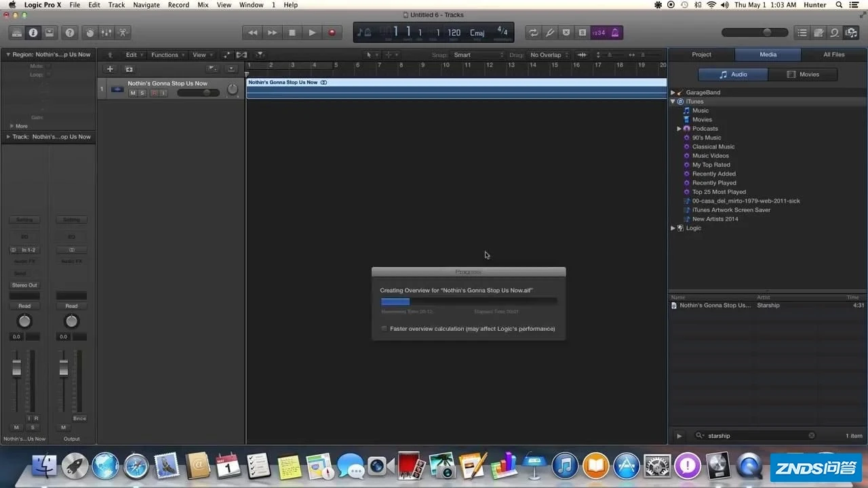Switch to the All Files tab
This screenshot has height=488, width=868.
tap(833, 54)
